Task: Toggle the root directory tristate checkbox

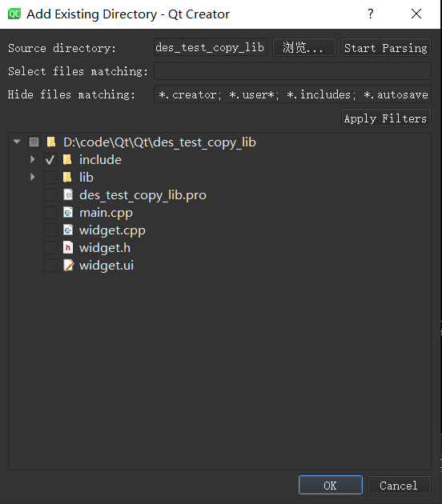Action: [x=34, y=142]
